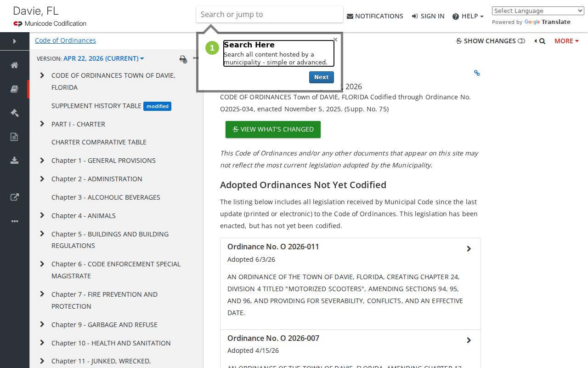Open Charter Comparative Table entry

pyautogui.click(x=99, y=142)
